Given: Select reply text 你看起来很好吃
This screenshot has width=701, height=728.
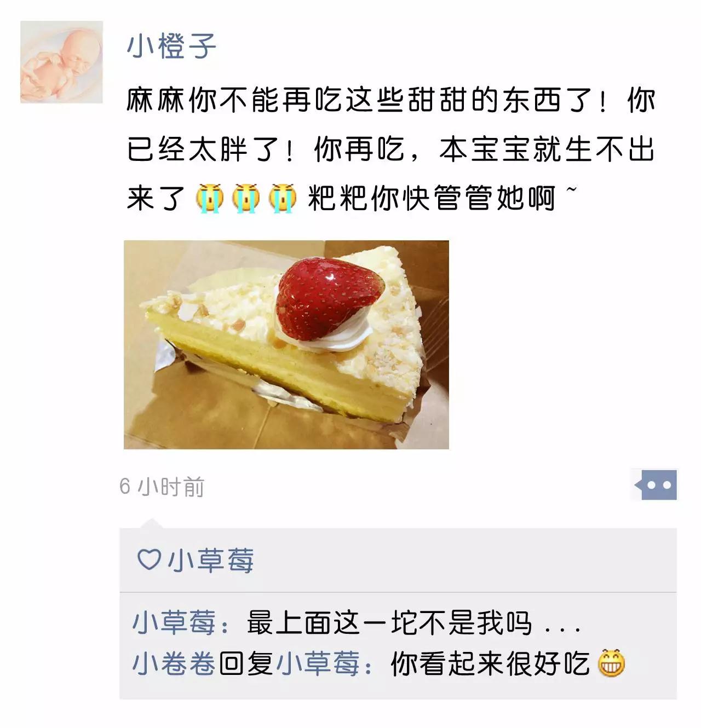Looking at the screenshot, I should click(x=490, y=663).
